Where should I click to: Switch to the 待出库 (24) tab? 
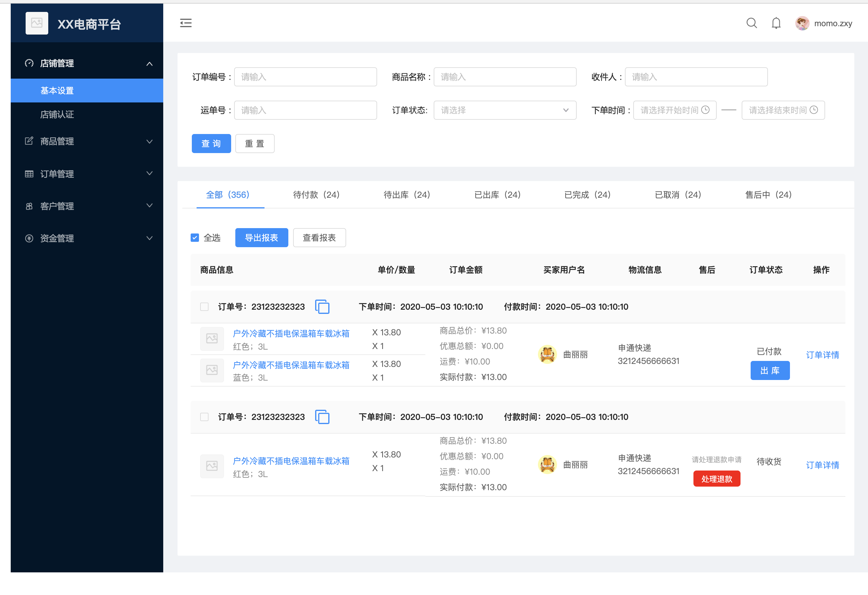coord(407,194)
